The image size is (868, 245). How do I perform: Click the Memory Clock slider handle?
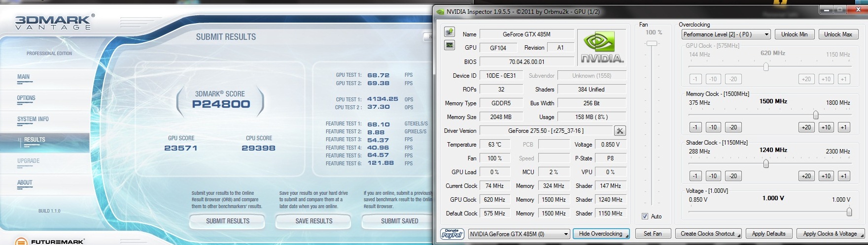coord(816,115)
